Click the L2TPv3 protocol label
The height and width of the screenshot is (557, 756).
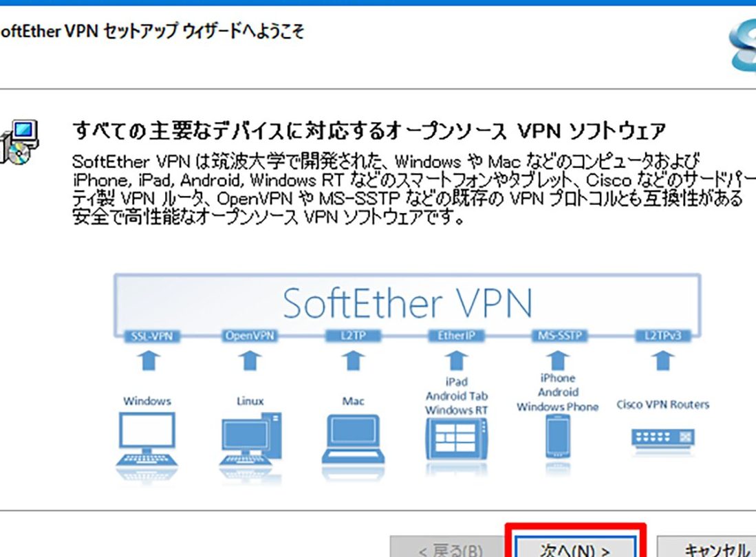point(662,336)
